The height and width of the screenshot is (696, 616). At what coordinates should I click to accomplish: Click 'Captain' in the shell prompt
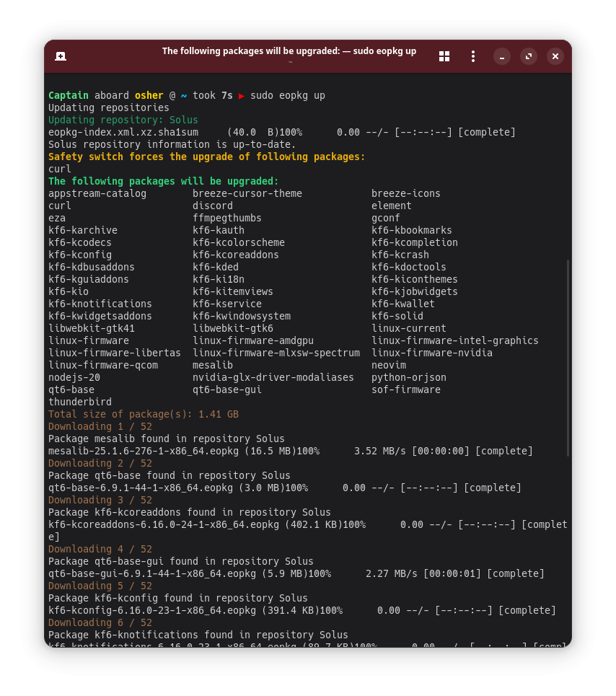(69, 96)
